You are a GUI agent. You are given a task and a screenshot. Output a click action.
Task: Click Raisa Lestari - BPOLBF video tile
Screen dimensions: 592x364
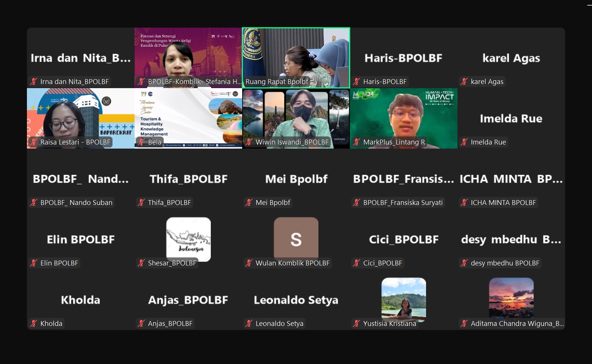[81, 118]
